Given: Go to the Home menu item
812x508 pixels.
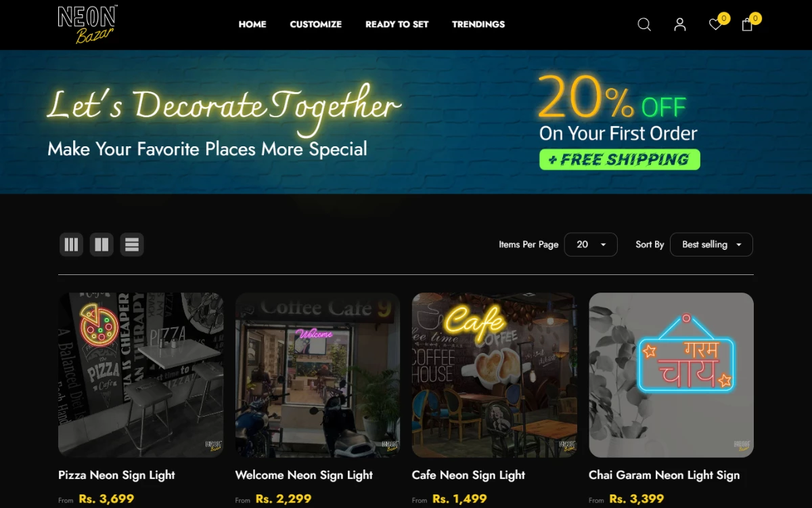Looking at the screenshot, I should point(252,24).
